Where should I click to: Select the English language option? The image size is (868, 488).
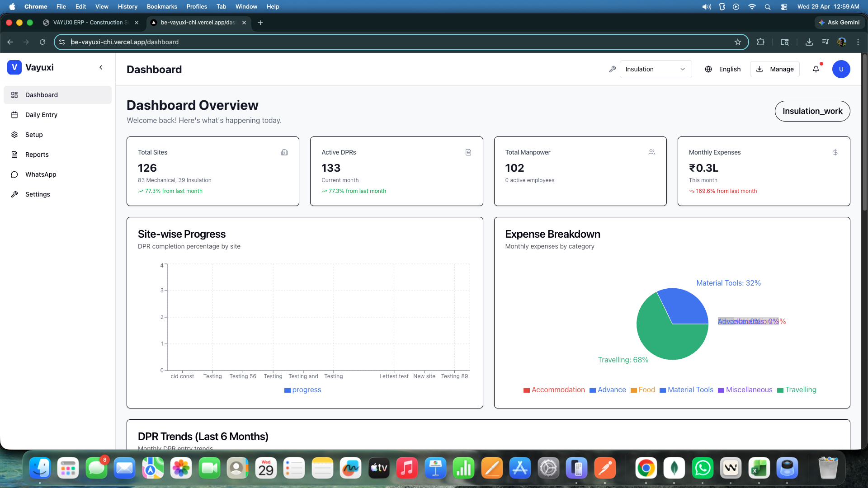click(x=730, y=69)
